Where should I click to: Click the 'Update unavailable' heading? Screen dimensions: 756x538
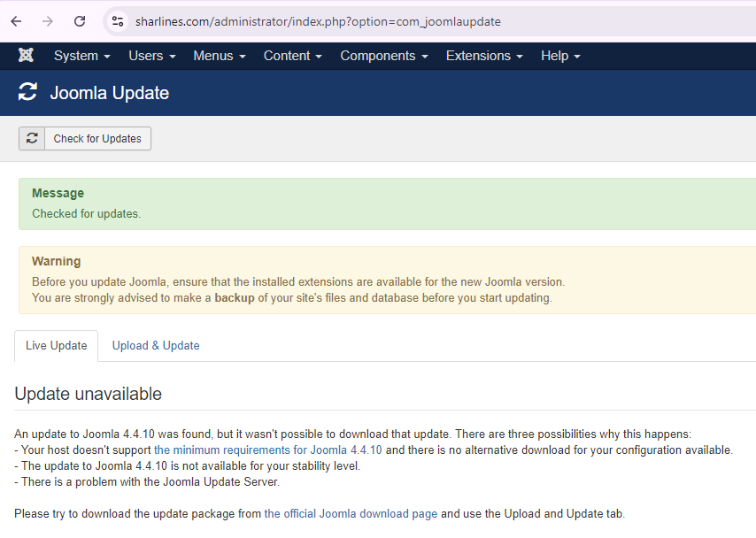click(x=89, y=394)
